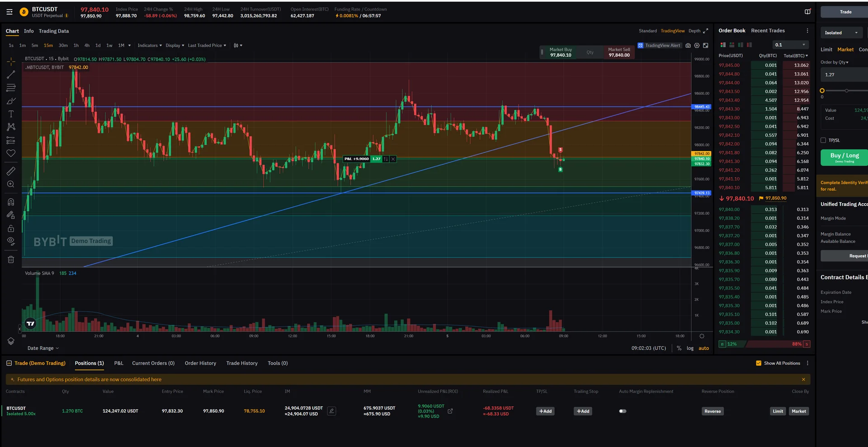Adjust the order quantity slider handle
Screen dimensions: 868x447
tap(822, 91)
